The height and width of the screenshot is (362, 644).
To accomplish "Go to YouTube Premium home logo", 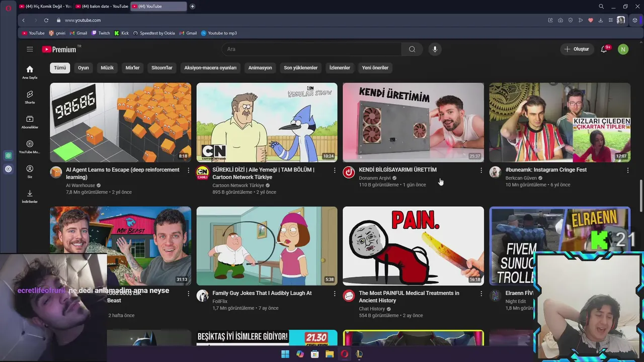I will tap(59, 49).
